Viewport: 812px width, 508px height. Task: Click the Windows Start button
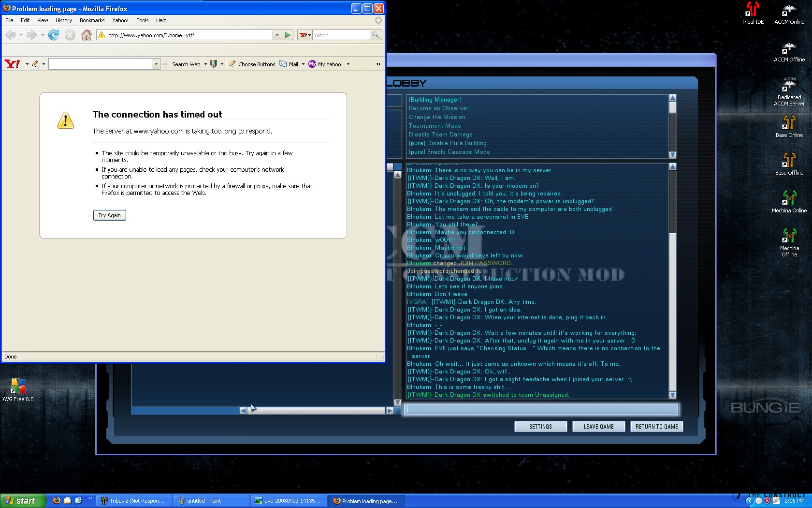coord(23,501)
